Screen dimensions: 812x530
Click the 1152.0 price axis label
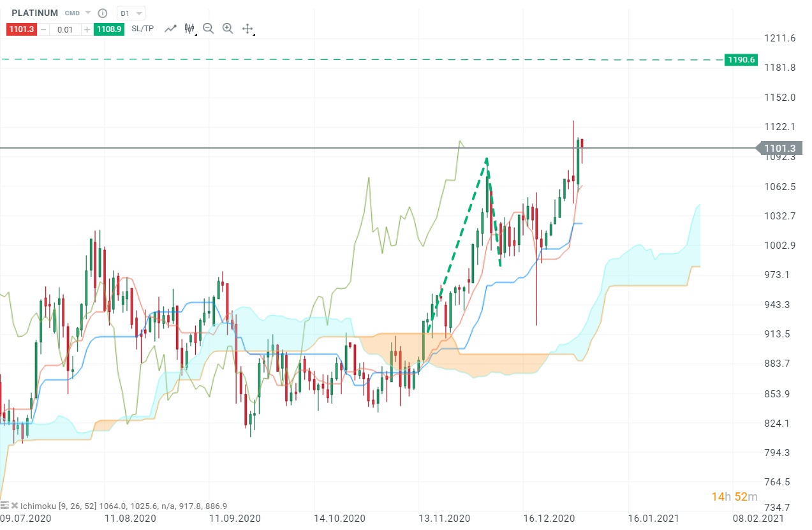[780, 98]
